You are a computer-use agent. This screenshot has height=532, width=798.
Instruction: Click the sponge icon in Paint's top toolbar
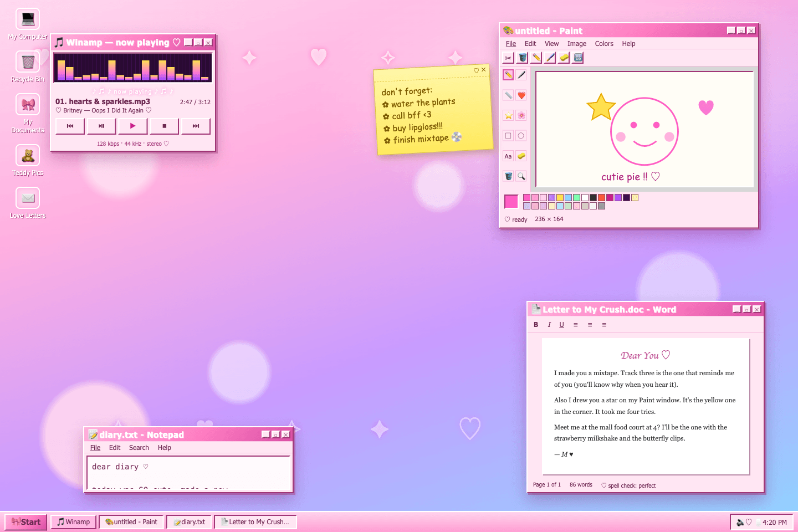pyautogui.click(x=564, y=58)
